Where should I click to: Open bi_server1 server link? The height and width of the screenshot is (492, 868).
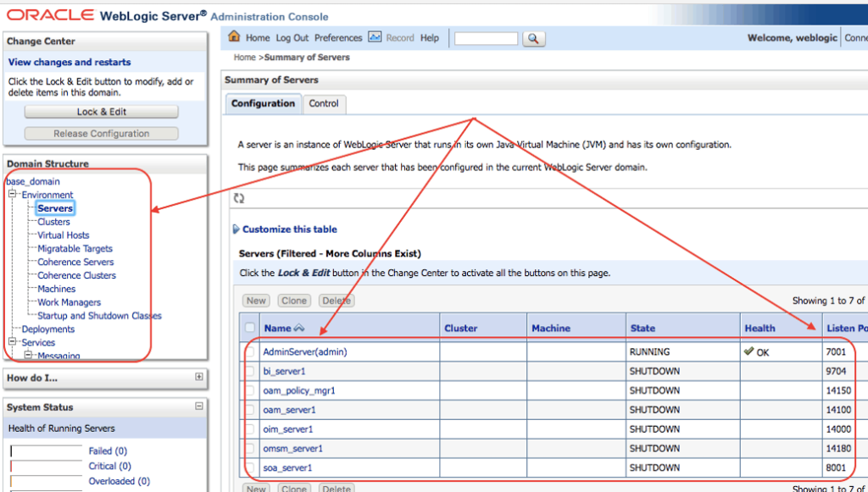(x=284, y=371)
